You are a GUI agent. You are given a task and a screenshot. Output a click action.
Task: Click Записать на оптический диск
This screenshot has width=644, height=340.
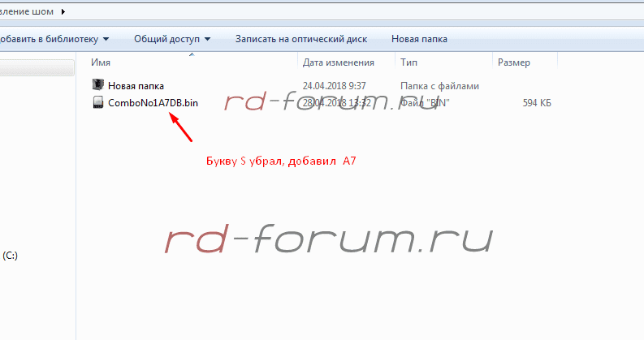tap(301, 38)
